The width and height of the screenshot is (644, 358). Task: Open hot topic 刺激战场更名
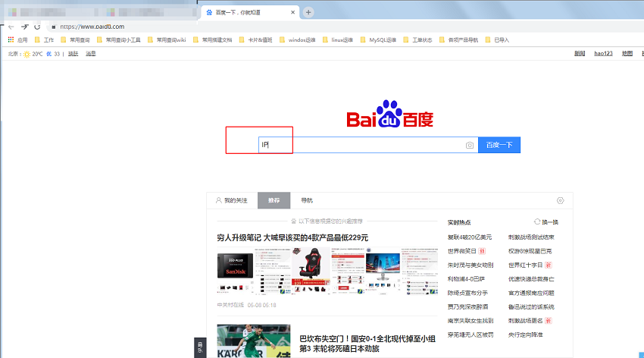[x=525, y=321]
